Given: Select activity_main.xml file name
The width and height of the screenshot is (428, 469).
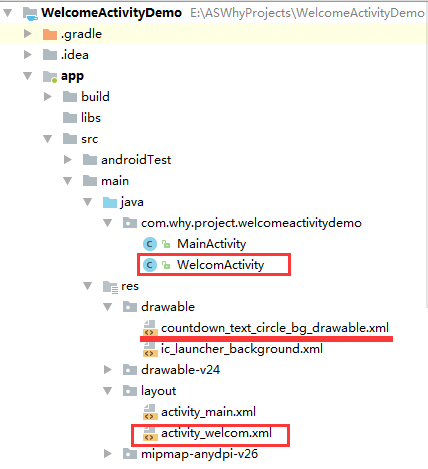Looking at the screenshot, I should pos(209,412).
